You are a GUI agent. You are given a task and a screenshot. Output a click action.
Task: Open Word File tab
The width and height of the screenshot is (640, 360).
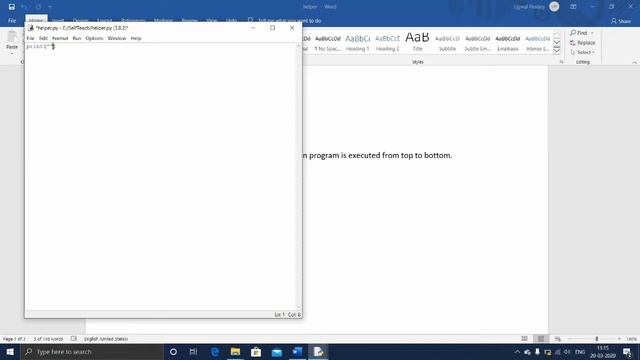click(12, 20)
